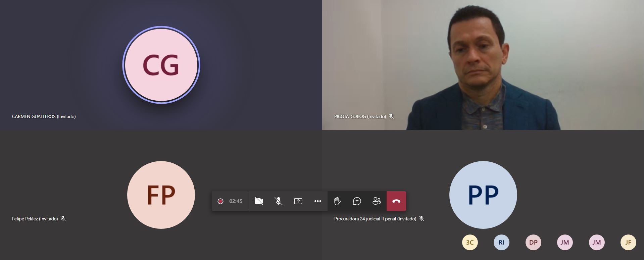Select the PP avatar of Procuradora
Viewport: 644px width, 260px height.
pos(483,195)
